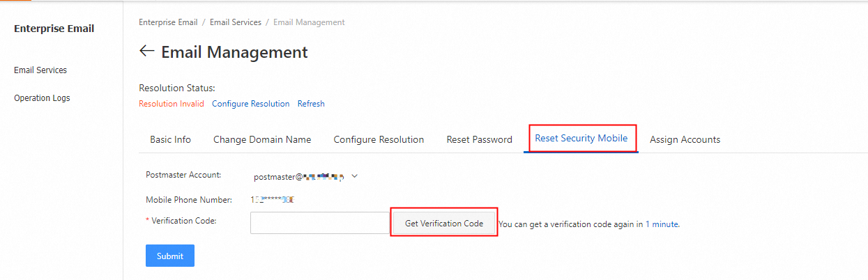Open the Assign Accounts tab

[685, 139]
